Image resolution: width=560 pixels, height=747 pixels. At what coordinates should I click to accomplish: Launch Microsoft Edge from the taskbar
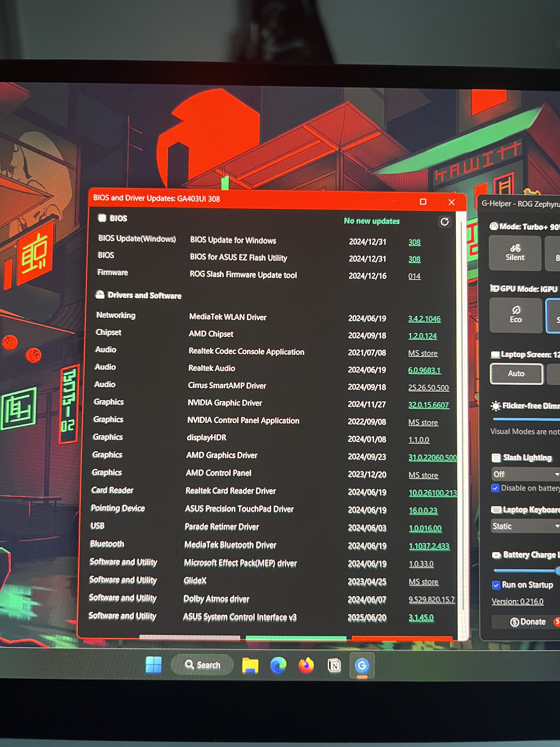pos(278,665)
